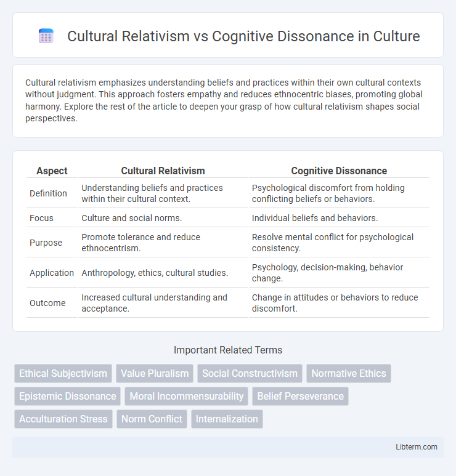
Task: Select the Application row label
Action: (x=52, y=273)
